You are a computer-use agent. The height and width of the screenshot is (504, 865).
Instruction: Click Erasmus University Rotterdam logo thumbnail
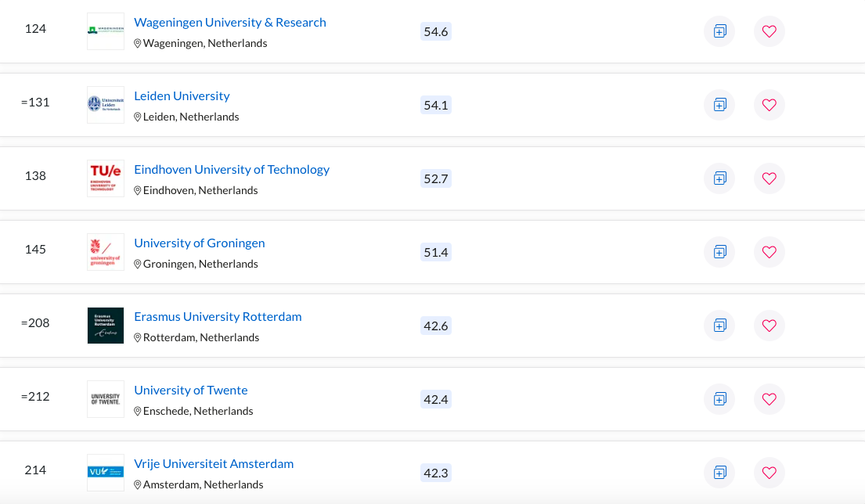tap(106, 326)
